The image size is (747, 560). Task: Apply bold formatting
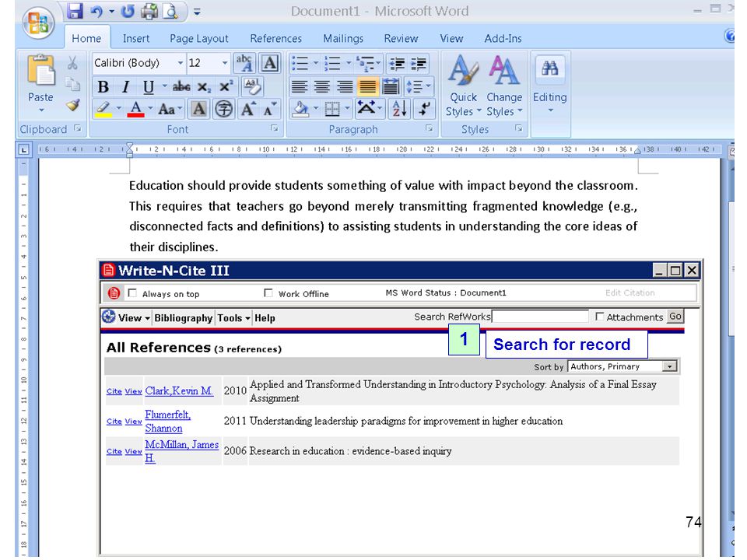(x=103, y=86)
